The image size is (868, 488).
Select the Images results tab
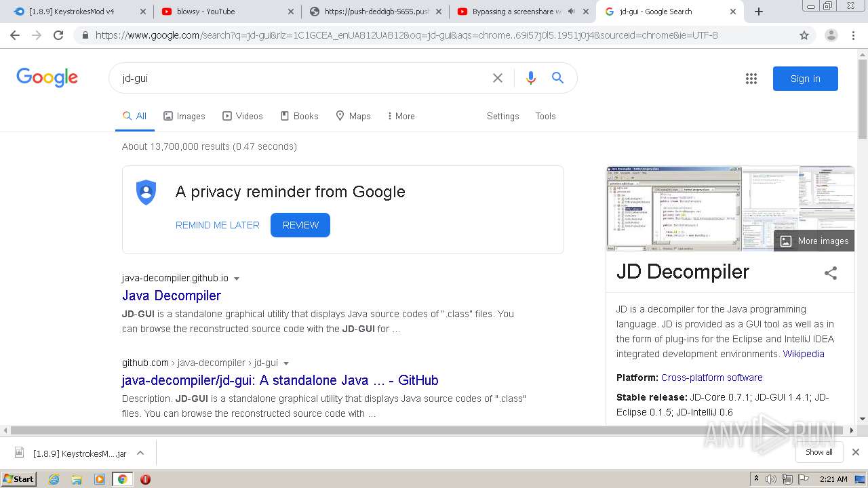tap(184, 116)
